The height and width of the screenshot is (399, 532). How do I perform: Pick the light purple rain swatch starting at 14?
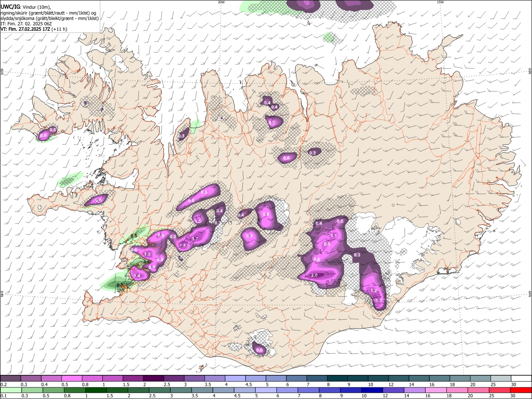point(415,390)
